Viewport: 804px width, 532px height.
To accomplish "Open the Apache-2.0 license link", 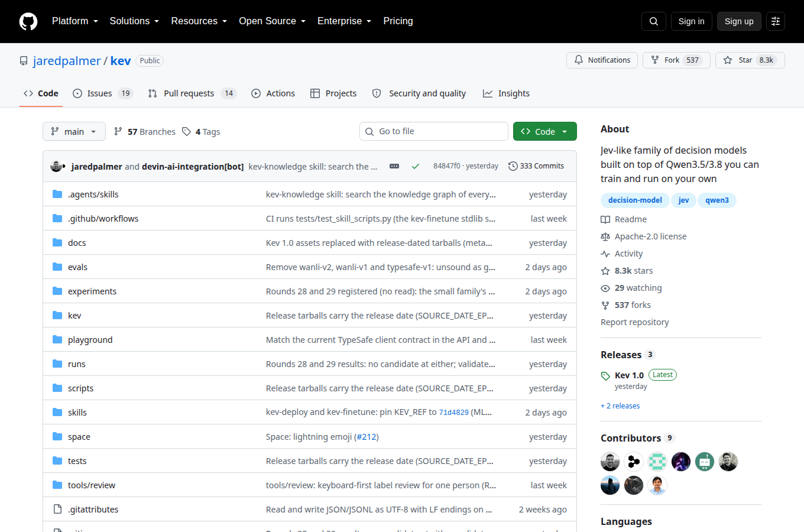I will click(644, 236).
